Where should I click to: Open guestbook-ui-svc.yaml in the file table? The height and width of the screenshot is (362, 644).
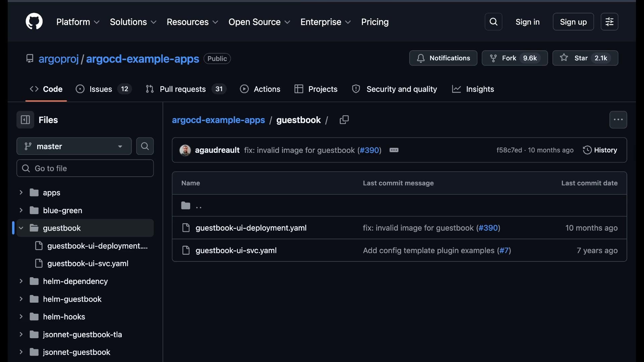click(236, 250)
